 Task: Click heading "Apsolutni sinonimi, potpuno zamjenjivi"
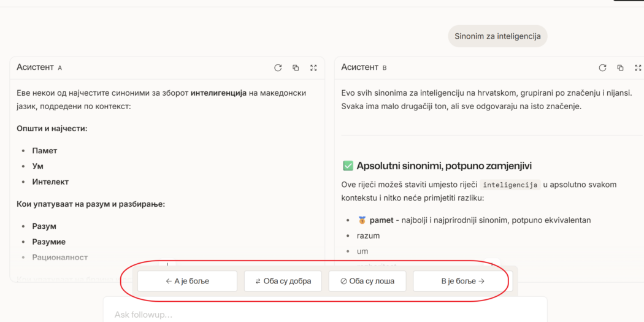[444, 166]
